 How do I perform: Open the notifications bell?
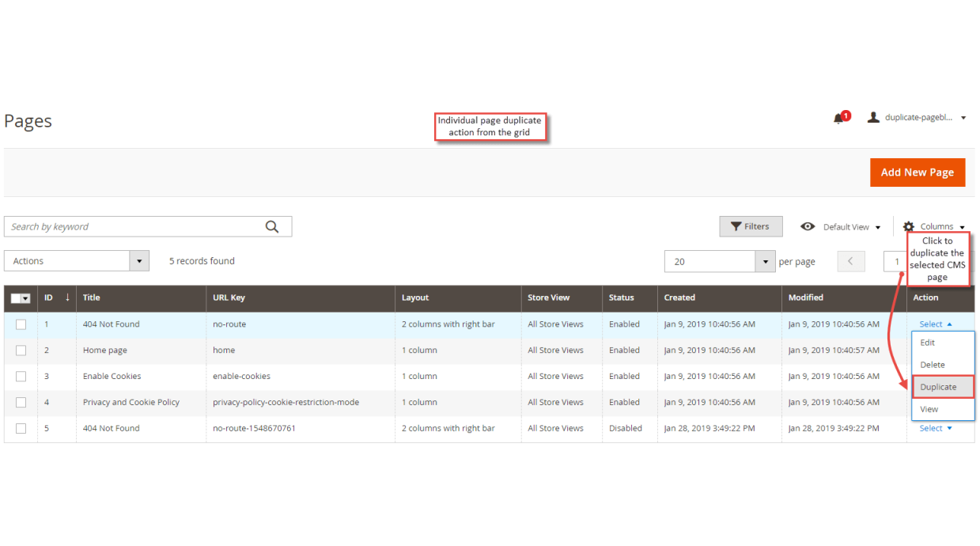click(x=839, y=116)
